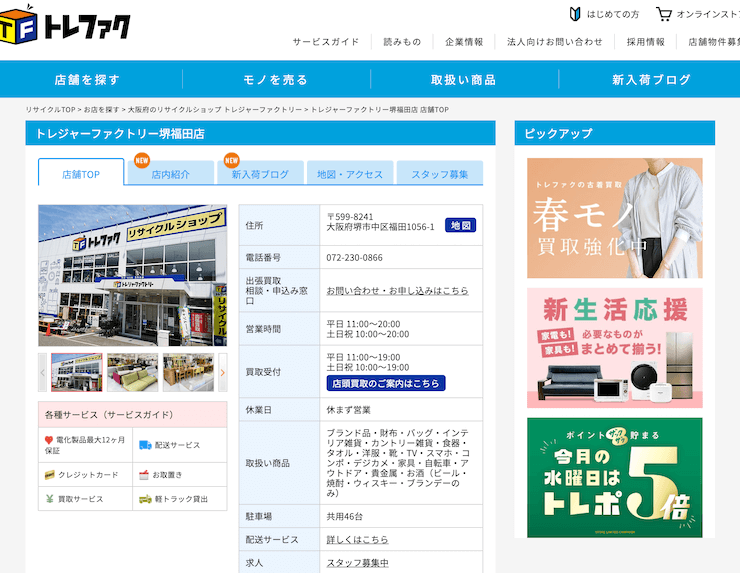Open the モノを売る menu

[x=276, y=79]
